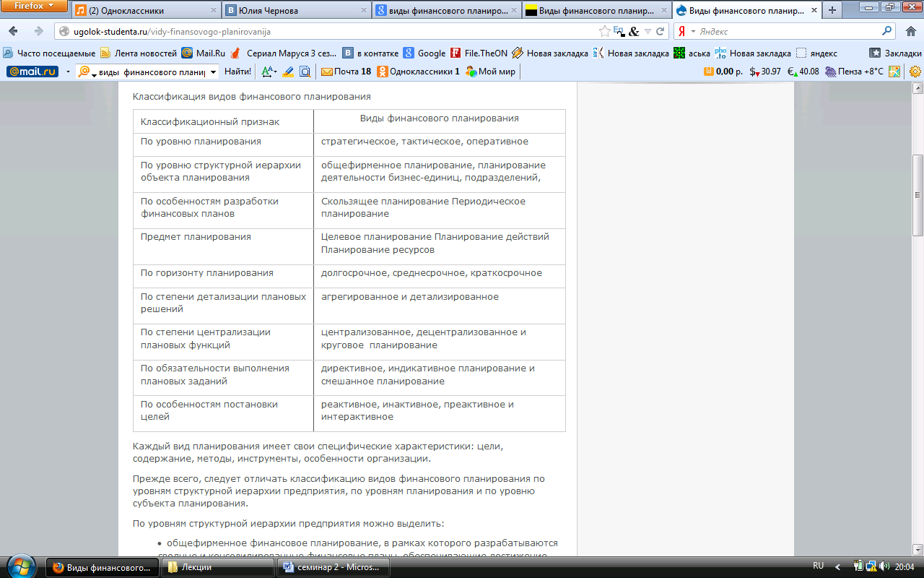Show hidden tray icons with taskbar arrow
The image size is (924, 578).
pyautogui.click(x=837, y=567)
